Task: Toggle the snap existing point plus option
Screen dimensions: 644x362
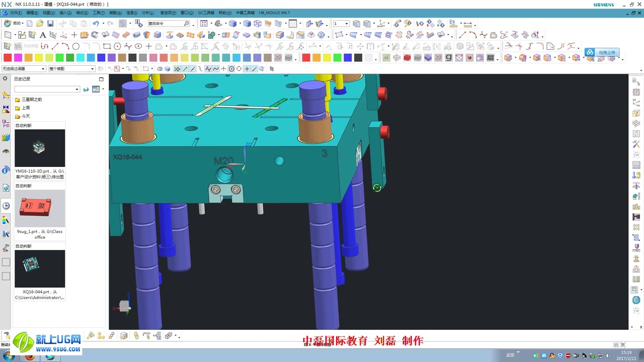Action: (x=247, y=69)
